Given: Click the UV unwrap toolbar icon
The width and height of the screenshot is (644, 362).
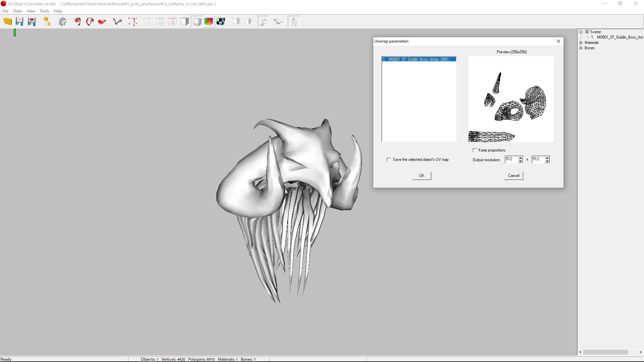Looking at the screenshot, I should 263,22.
